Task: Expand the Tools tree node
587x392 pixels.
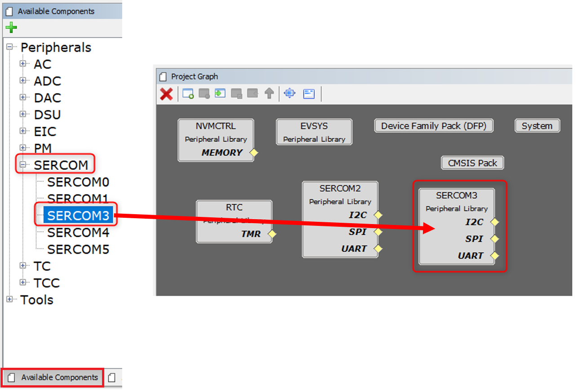Action: point(10,300)
